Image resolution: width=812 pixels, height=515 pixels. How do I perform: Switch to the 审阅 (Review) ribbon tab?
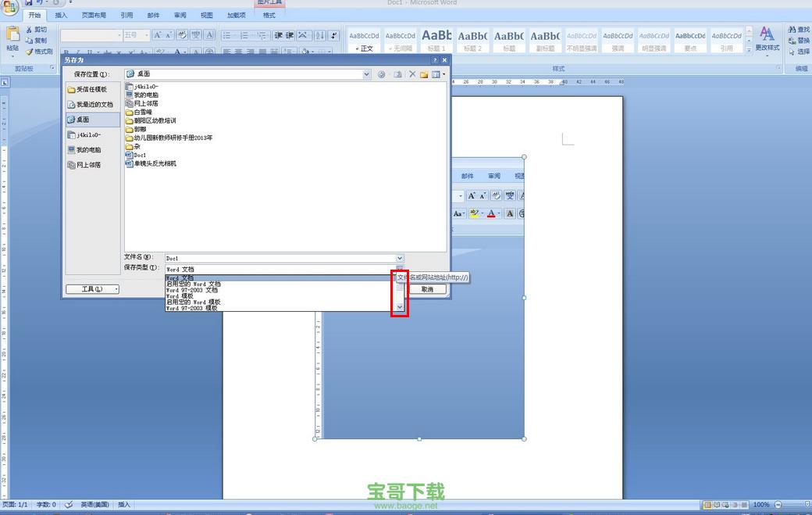point(179,15)
